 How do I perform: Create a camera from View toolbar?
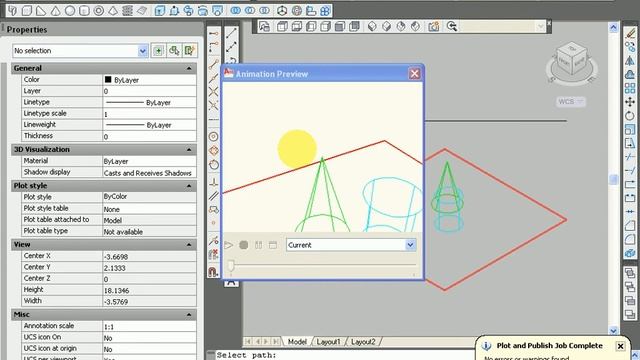click(x=433, y=27)
